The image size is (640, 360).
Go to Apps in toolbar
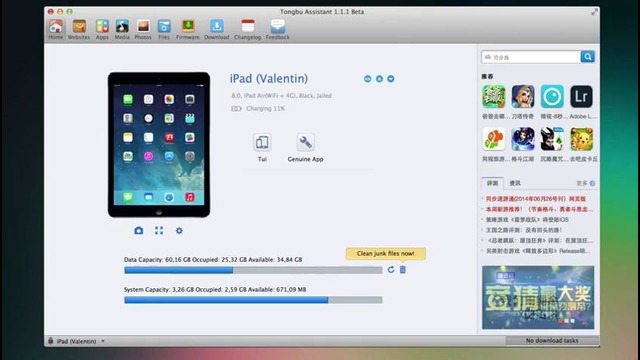(x=102, y=29)
